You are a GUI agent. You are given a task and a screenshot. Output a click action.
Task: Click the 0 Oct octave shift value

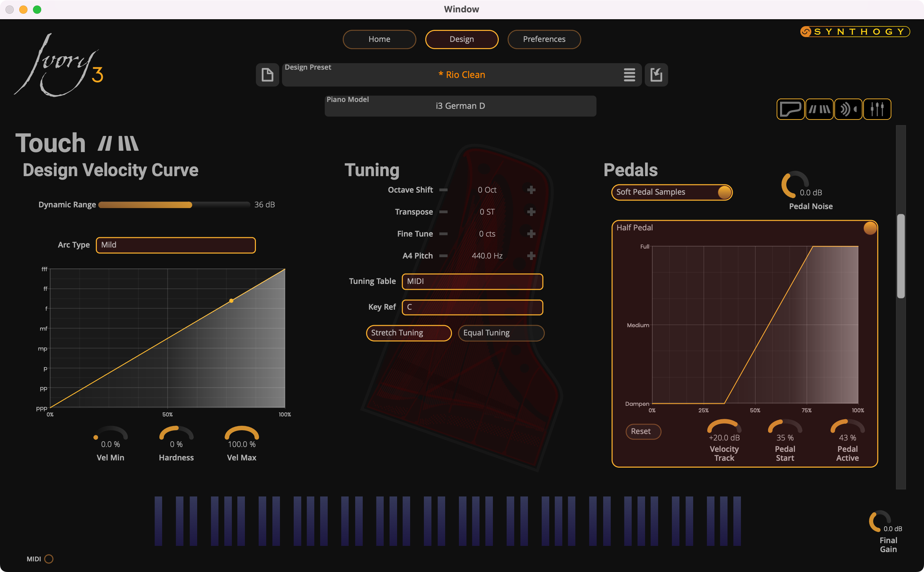(x=487, y=190)
